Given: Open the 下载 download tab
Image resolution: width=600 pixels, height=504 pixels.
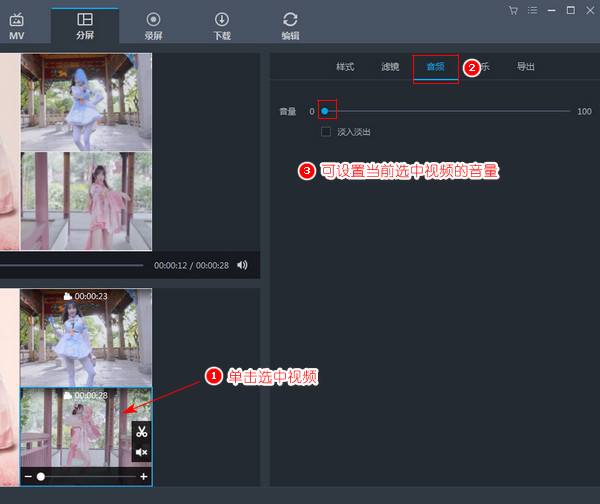Looking at the screenshot, I should coord(222,27).
